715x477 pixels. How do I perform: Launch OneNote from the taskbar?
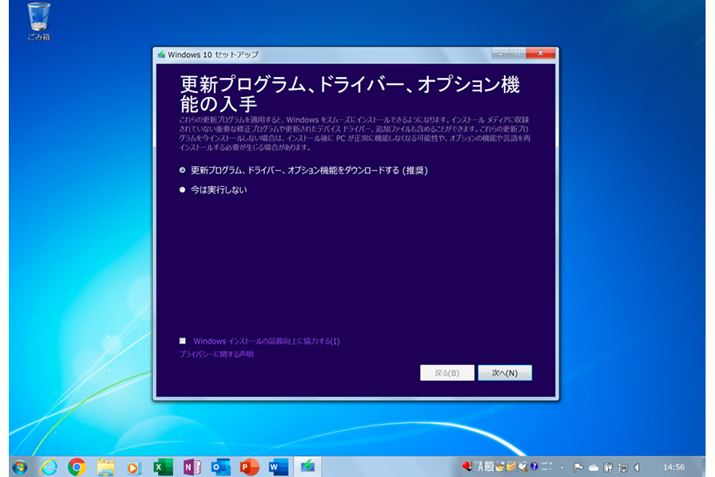192,467
